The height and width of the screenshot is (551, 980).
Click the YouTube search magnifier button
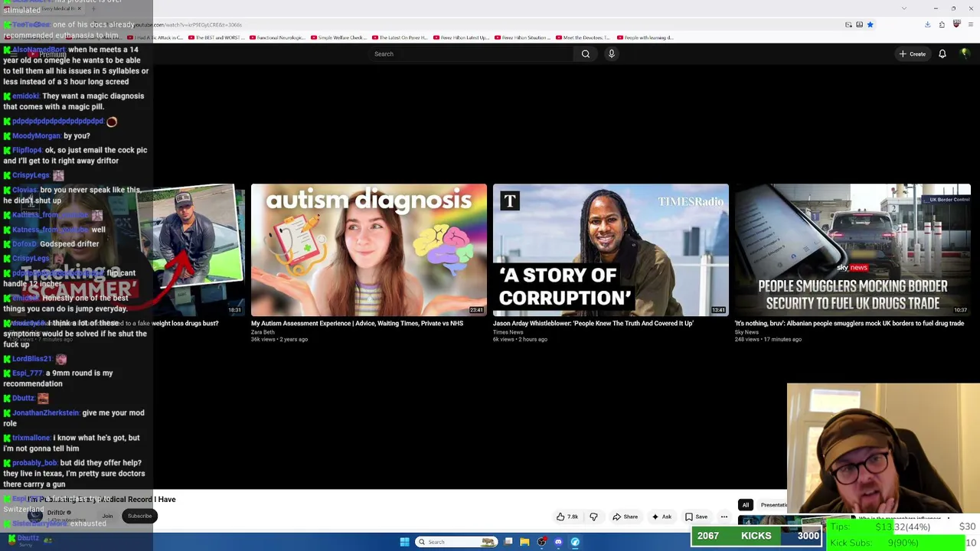click(x=586, y=54)
